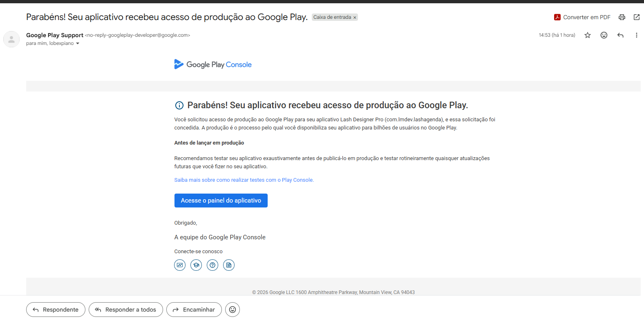This screenshot has width=644, height=321.
Task: Click the timestamp 14:53 (há 1 hora)
Action: 557,35
